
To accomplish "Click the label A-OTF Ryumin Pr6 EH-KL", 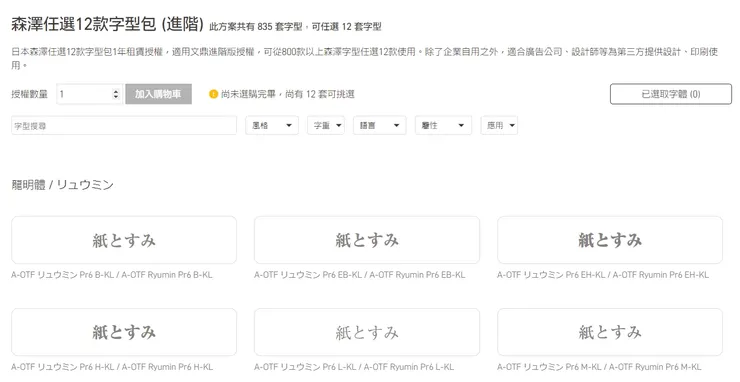I will pos(661,275).
